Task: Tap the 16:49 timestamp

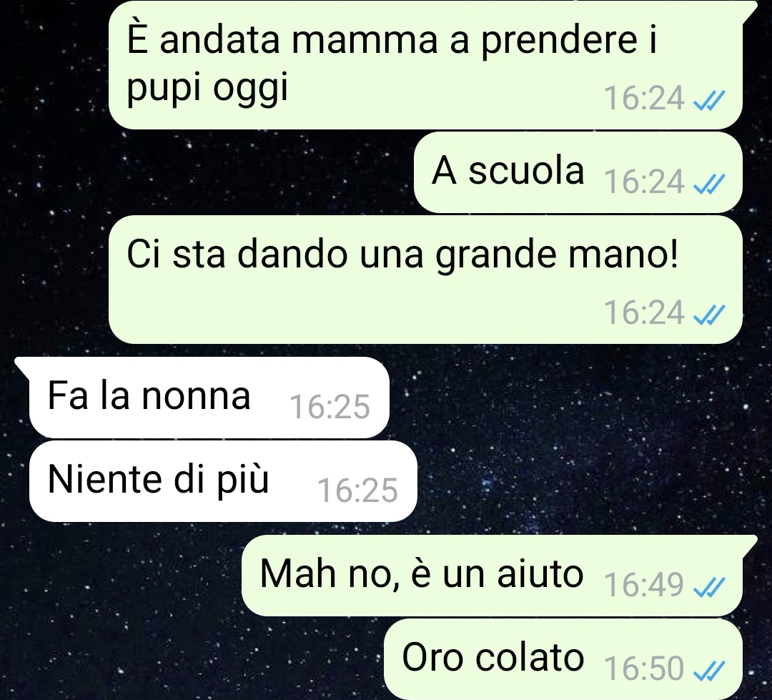Action: coord(644,585)
